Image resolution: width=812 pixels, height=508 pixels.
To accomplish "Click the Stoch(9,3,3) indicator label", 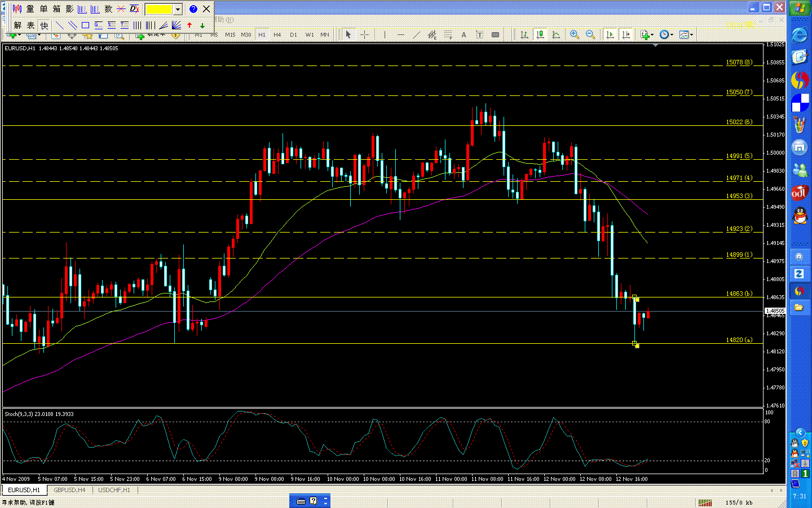I will (39, 414).
